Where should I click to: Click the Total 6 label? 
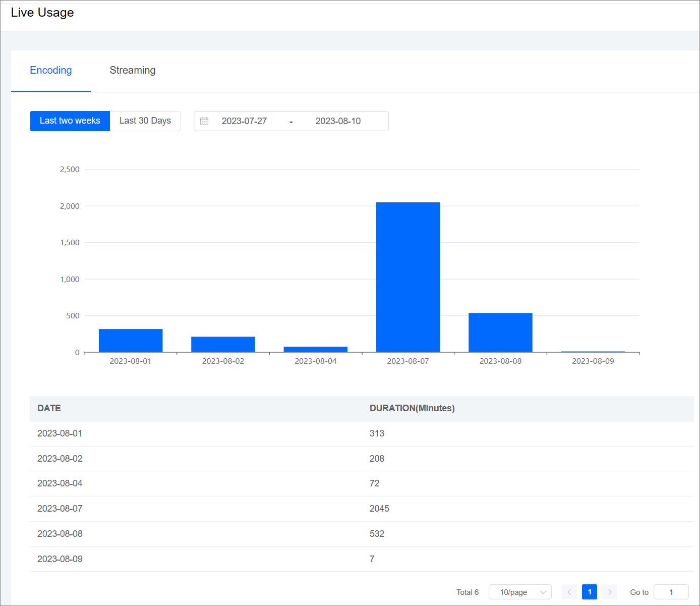pos(468,592)
